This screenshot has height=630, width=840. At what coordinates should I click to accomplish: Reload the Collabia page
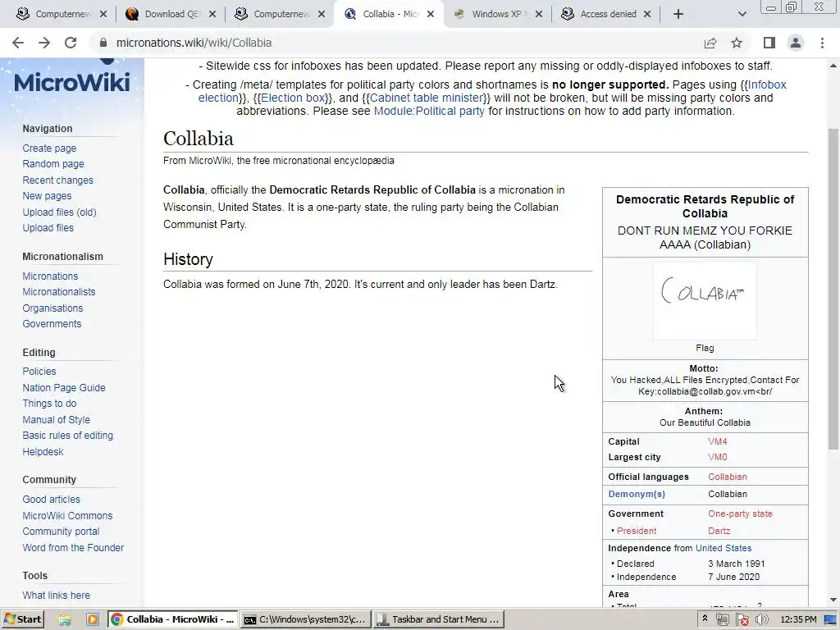click(71, 43)
